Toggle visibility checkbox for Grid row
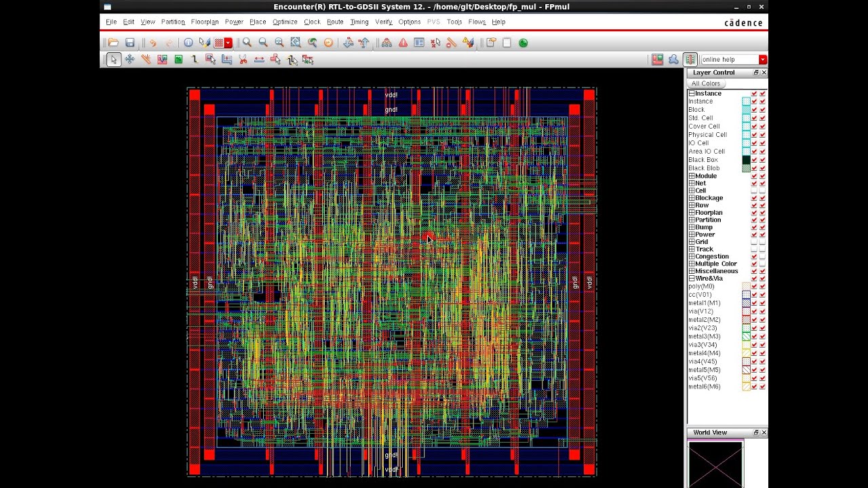This screenshot has width=868, height=488. [754, 242]
